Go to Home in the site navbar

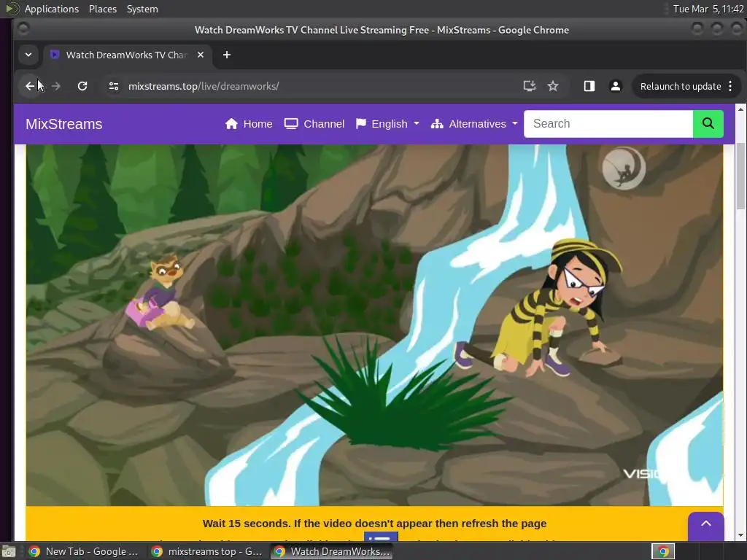click(x=249, y=124)
